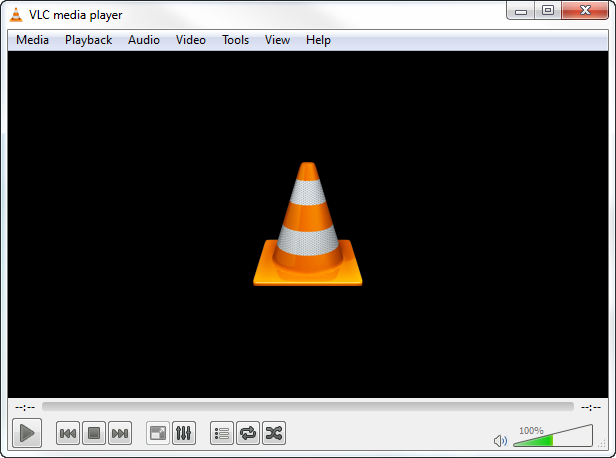Open the Help menu

(318, 40)
